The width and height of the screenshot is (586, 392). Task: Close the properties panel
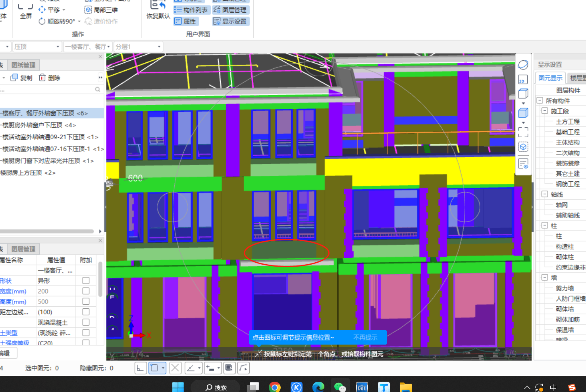(x=100, y=240)
